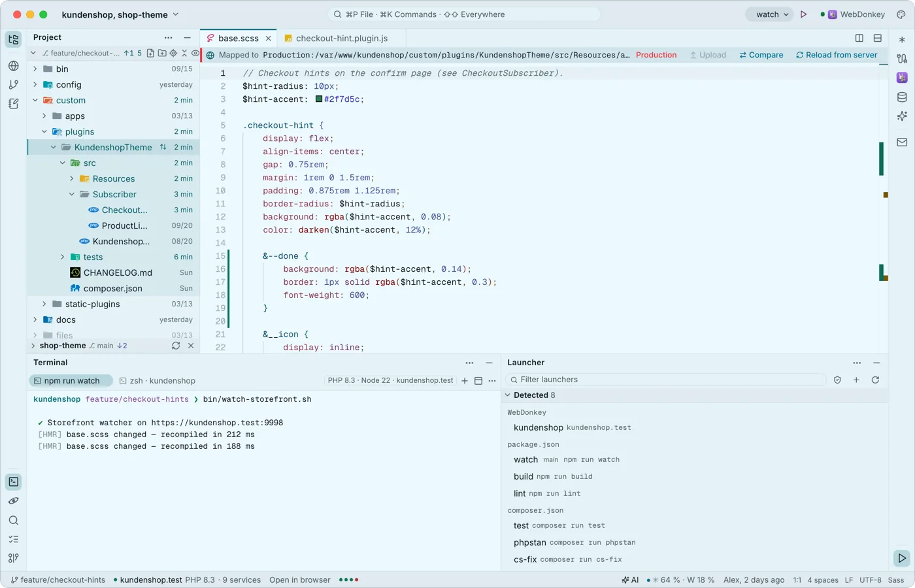Open the kundenshop, shop-theme project dropdown
The height and width of the screenshot is (588, 915).
[x=120, y=14]
